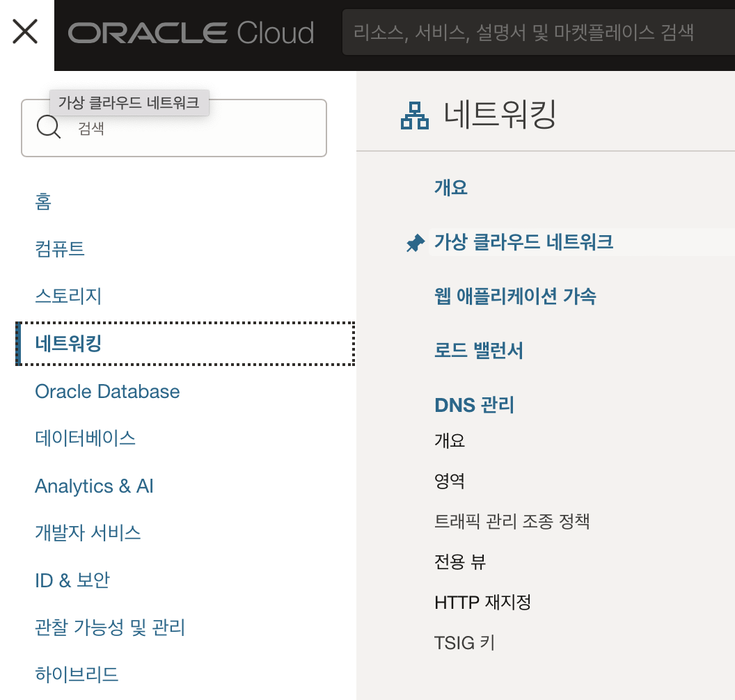Open 개발자 서비스 category

[88, 533]
